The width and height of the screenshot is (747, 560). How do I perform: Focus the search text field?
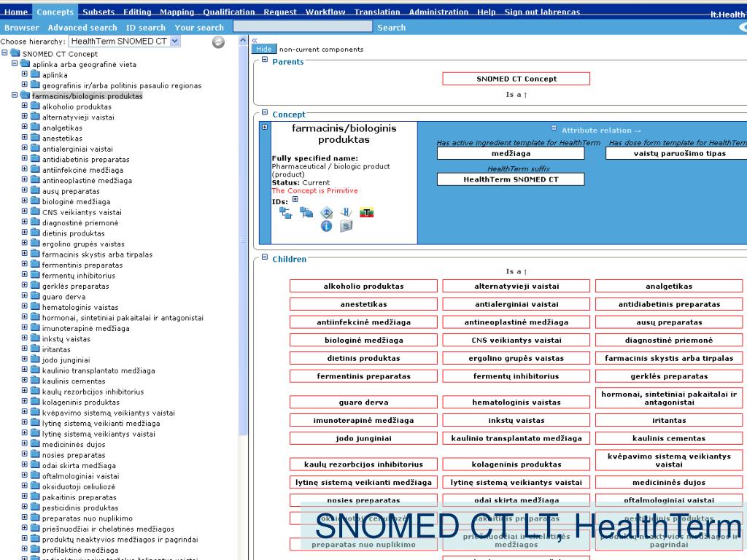tap(303, 27)
